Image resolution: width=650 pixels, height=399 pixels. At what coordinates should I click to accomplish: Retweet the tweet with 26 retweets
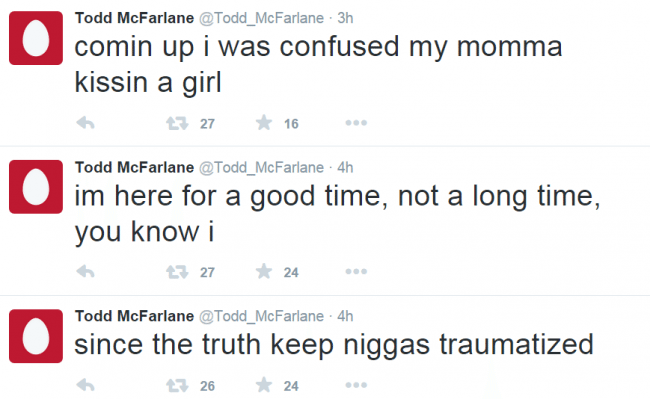click(x=177, y=386)
